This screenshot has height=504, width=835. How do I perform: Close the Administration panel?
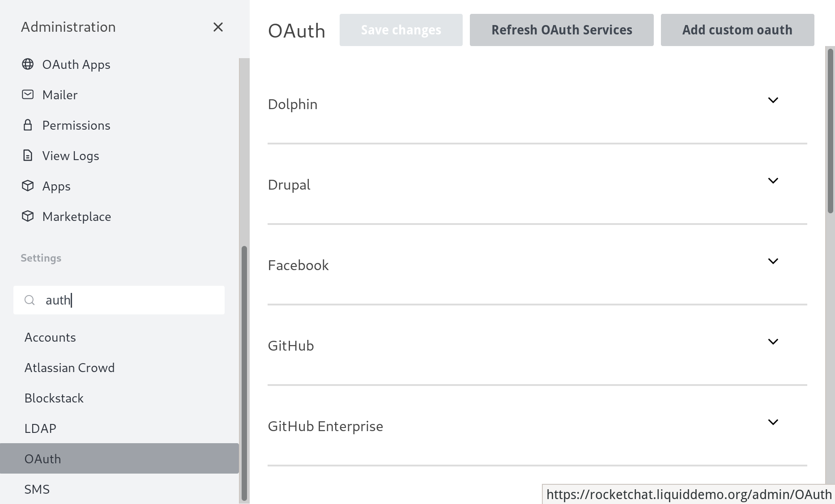218,27
